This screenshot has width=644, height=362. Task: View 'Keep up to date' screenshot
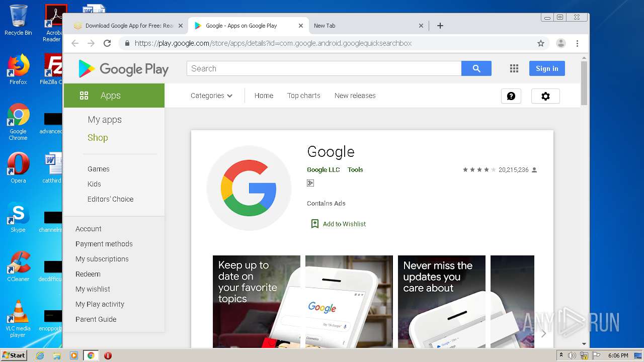[257, 302]
